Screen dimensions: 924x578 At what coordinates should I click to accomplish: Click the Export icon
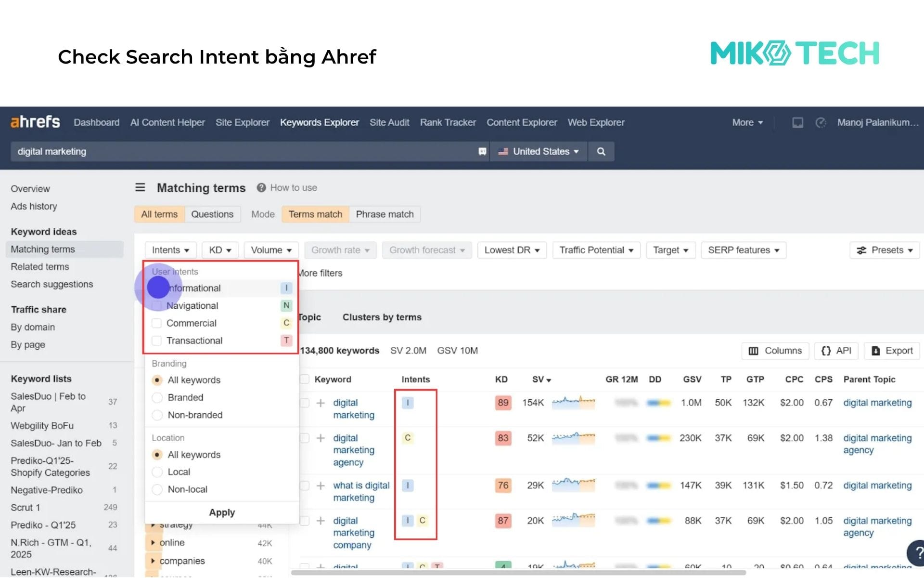(876, 351)
